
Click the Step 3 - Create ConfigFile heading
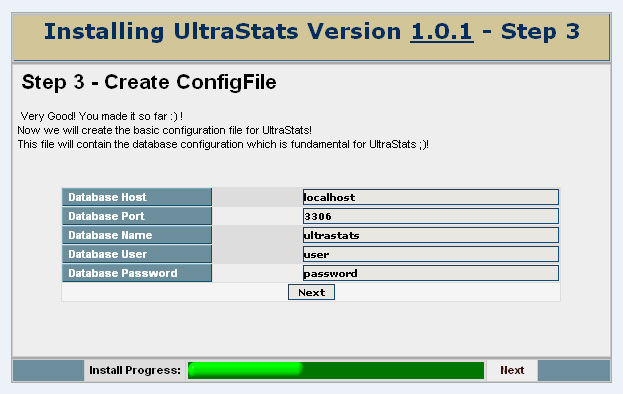pos(149,82)
